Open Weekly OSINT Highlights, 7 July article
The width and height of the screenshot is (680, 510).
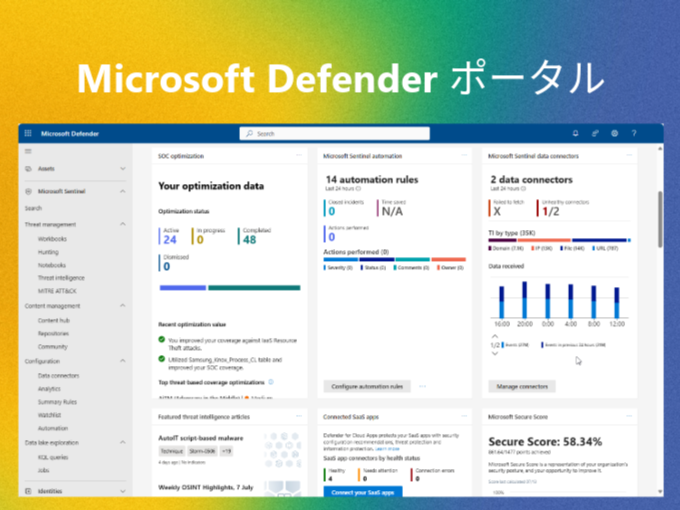tap(206, 487)
